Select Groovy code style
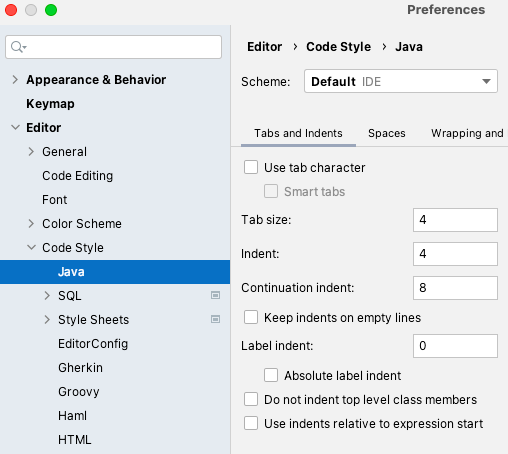This screenshot has width=508, height=454. click(x=79, y=392)
